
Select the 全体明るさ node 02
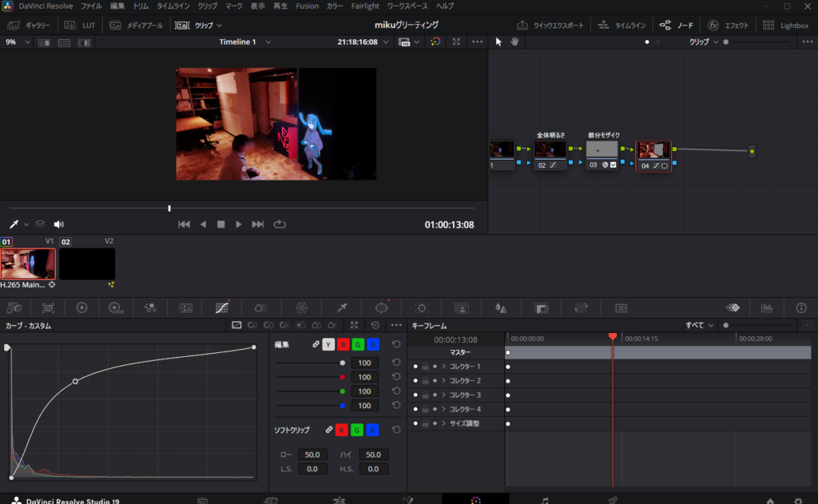pos(550,156)
